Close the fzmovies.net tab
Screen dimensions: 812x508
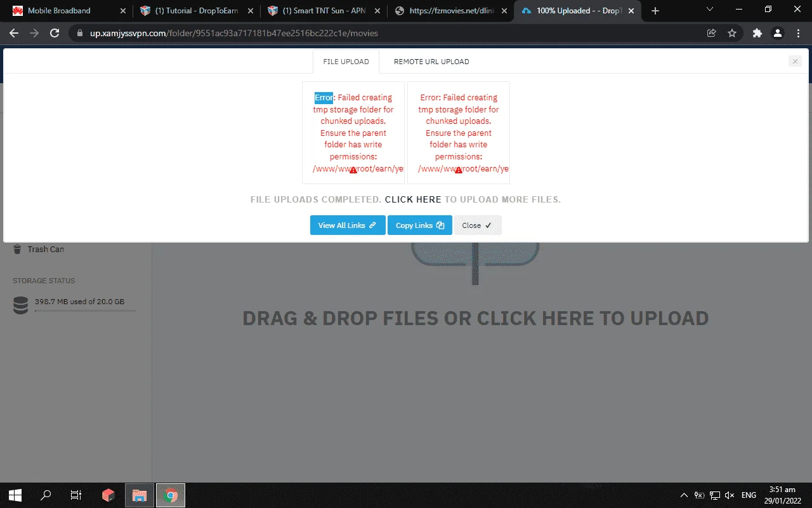click(505, 11)
